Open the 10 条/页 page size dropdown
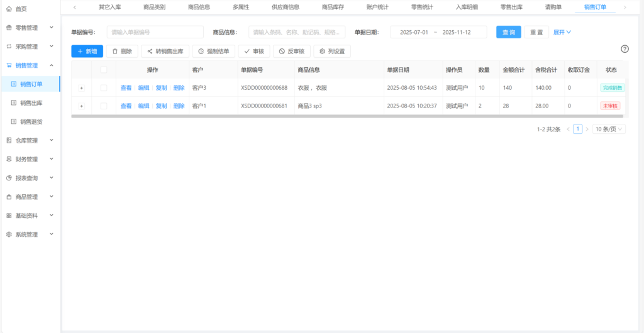This screenshot has height=333, width=644. [609, 129]
